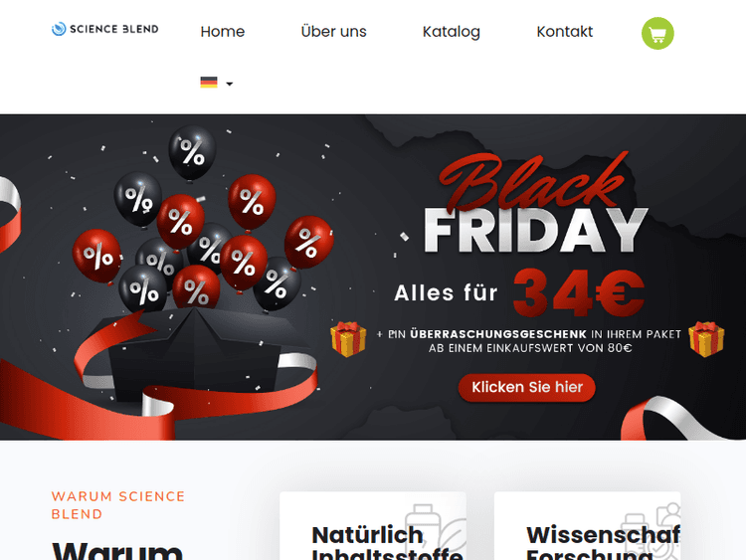Open the green shopping cart
Image resolution: width=746 pixels, height=560 pixels.
pos(657,33)
